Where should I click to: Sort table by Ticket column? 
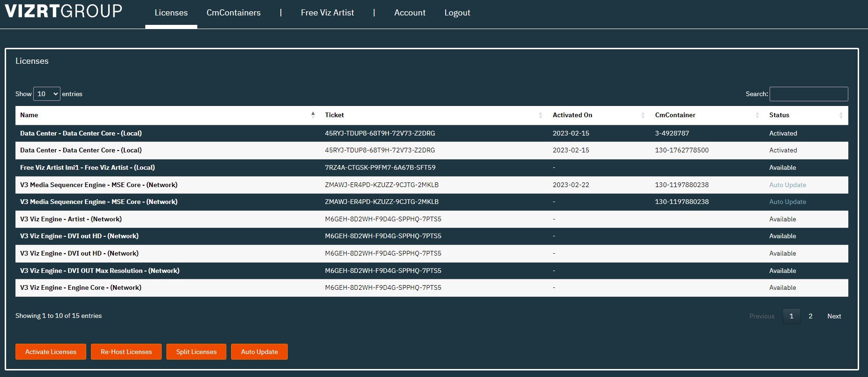tap(434, 115)
